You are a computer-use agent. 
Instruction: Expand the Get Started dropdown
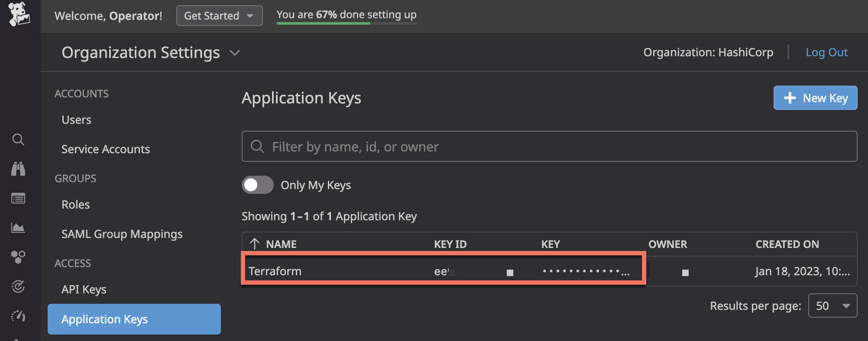click(219, 16)
